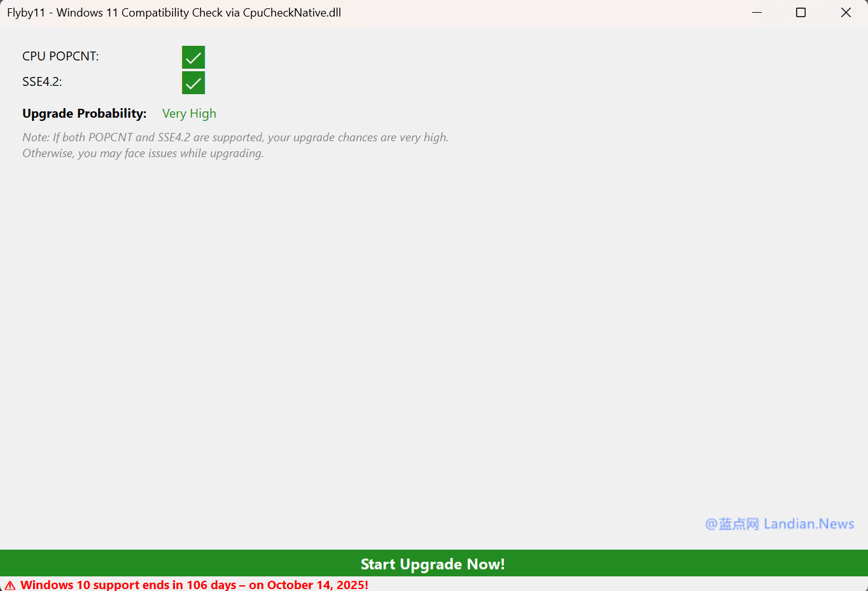
Task: Click CpuCheckNative.dll in the window title
Action: 292,13
